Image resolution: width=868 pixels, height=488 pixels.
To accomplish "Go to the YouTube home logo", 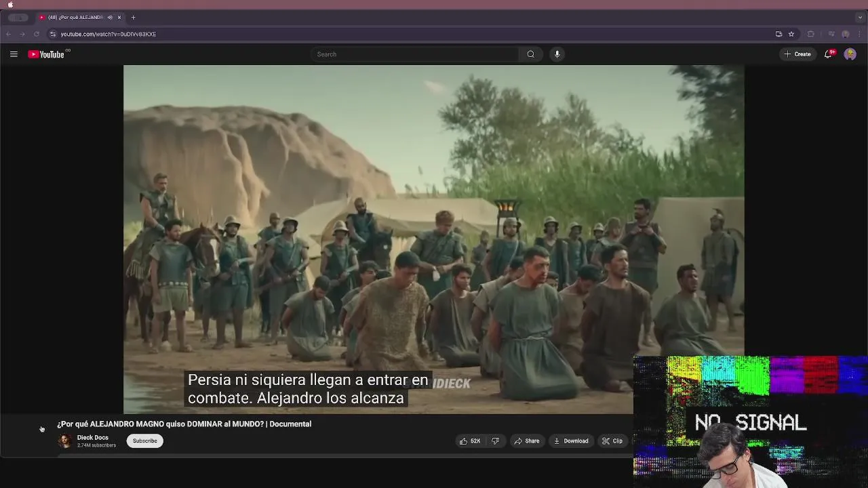I will pos(46,54).
